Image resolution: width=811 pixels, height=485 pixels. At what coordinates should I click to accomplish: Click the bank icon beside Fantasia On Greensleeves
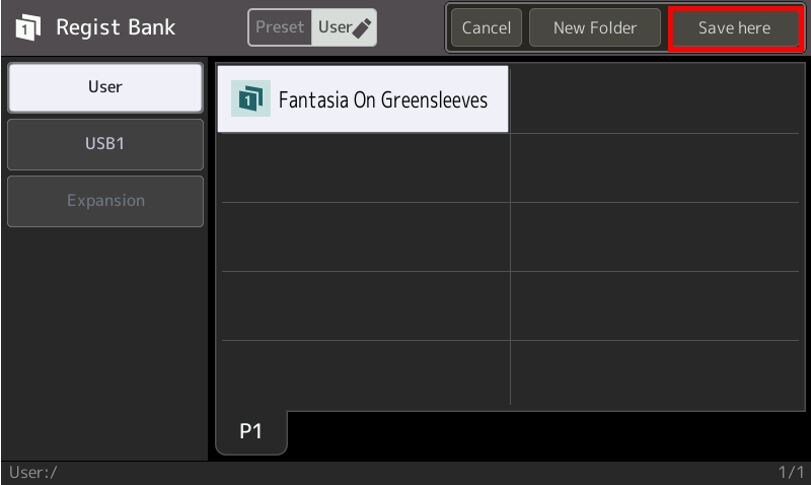click(250, 99)
